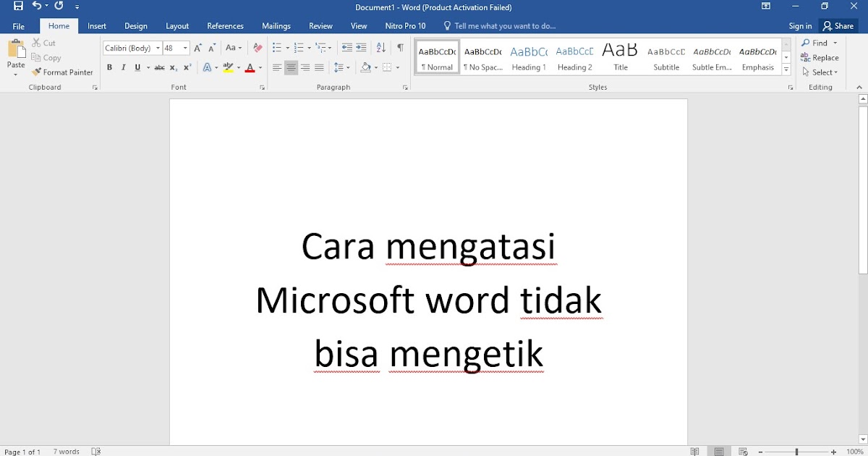The width and height of the screenshot is (868, 456).
Task: Switch to Read Mode view
Action: point(694,451)
